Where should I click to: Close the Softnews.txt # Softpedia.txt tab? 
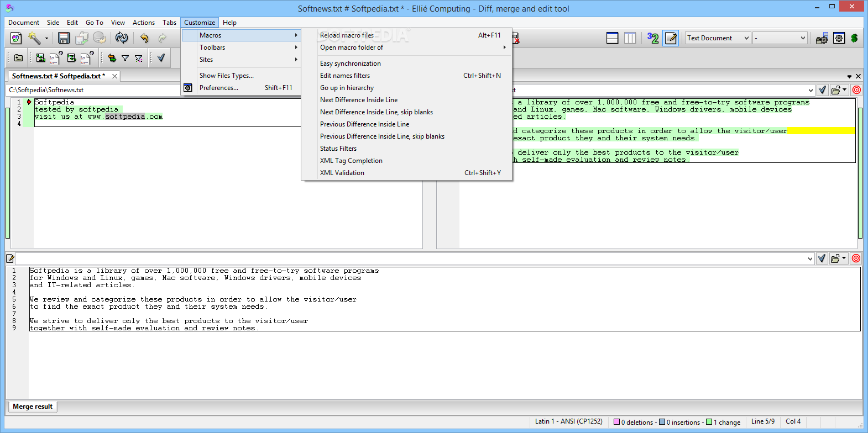(x=114, y=76)
